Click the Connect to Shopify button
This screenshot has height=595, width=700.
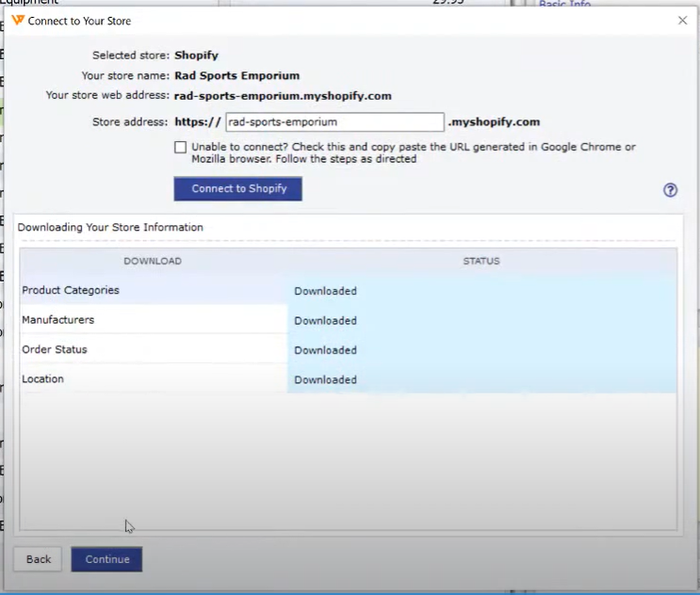pos(238,188)
